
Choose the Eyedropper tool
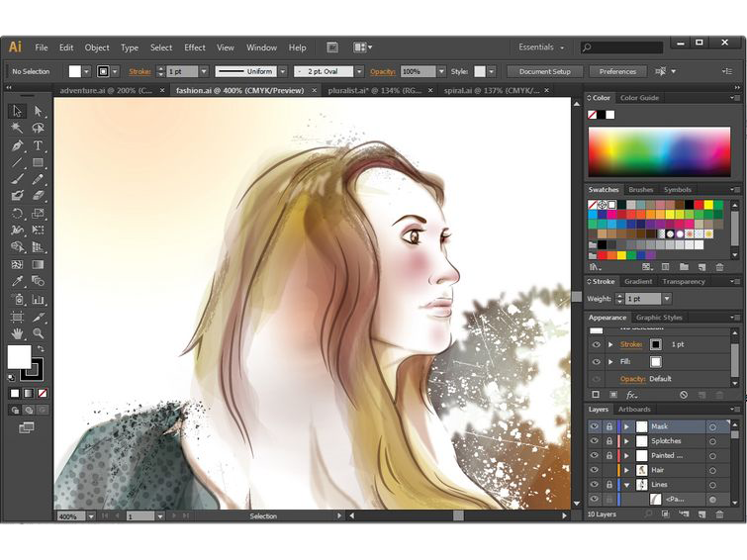(x=17, y=282)
